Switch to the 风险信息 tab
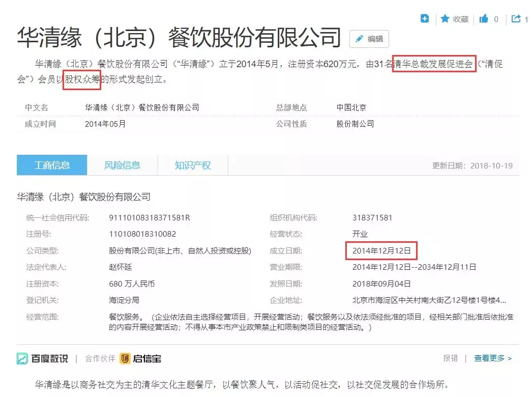 click(122, 165)
